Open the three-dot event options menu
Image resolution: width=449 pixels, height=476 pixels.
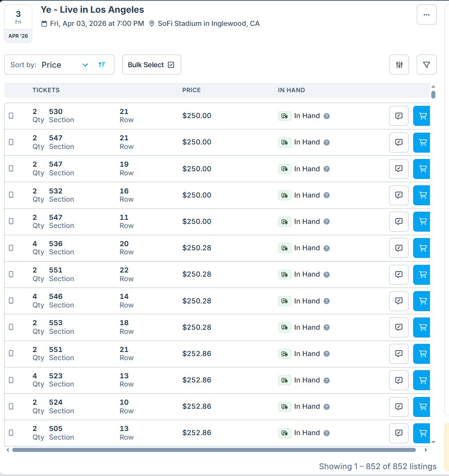tap(426, 15)
